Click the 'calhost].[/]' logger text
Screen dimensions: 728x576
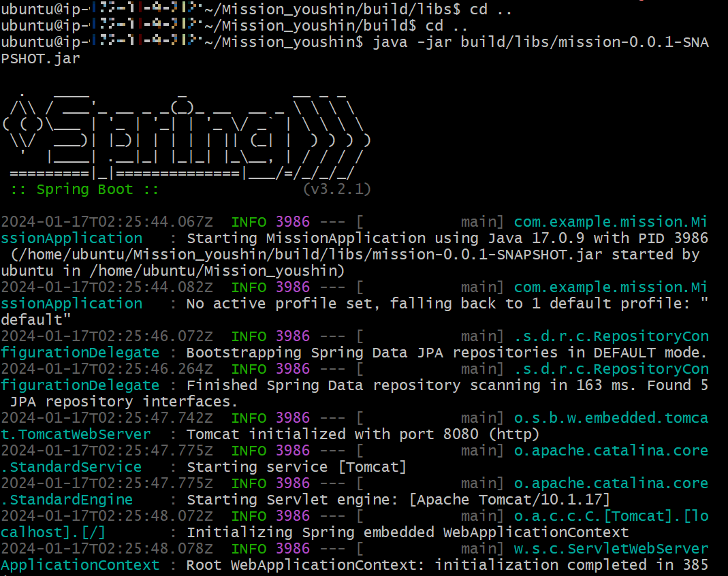(x=53, y=532)
